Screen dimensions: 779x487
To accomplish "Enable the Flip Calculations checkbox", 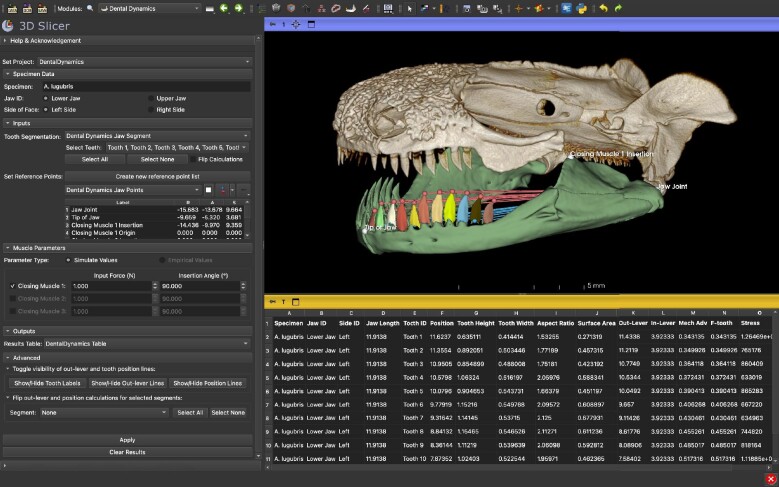I will pos(193,160).
